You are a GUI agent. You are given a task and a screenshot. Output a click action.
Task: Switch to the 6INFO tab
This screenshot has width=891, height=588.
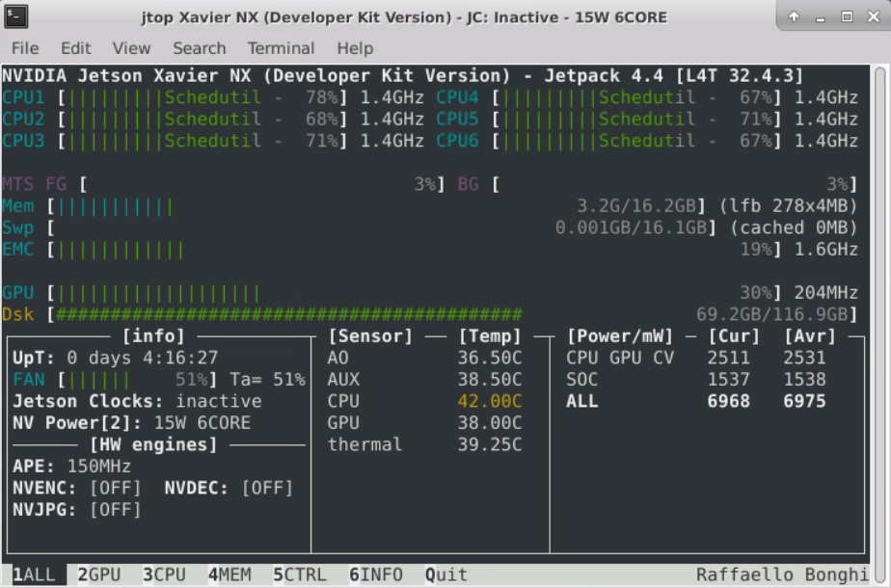[376, 575]
